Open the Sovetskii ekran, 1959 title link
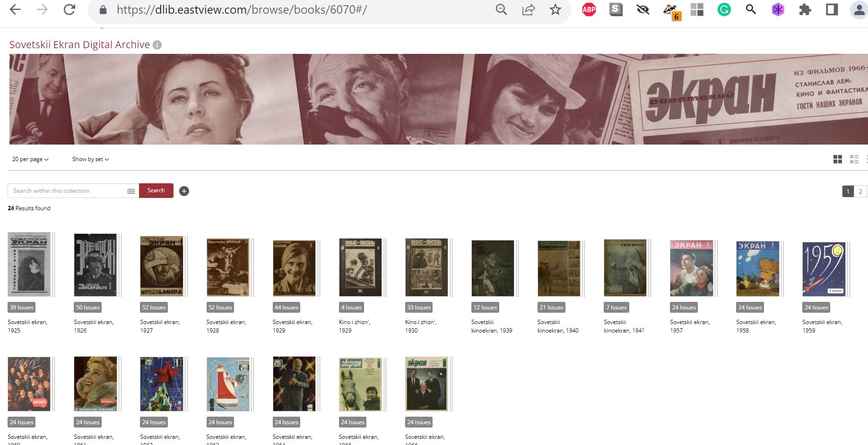This screenshot has width=868, height=445. tap(822, 326)
